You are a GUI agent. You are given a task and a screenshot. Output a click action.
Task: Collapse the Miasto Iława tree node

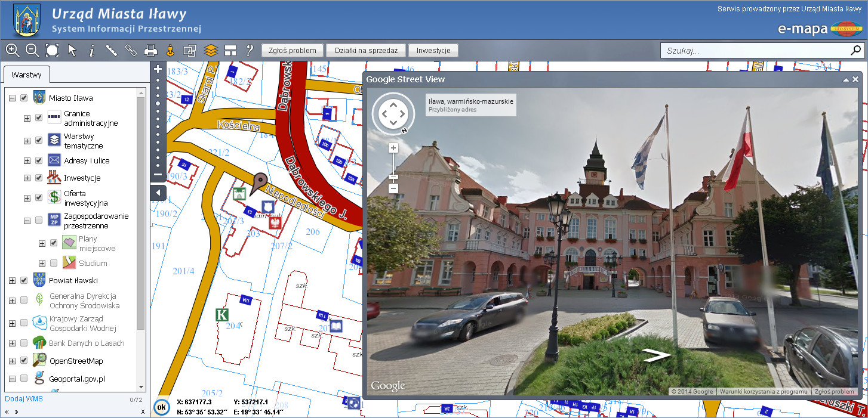[x=12, y=98]
